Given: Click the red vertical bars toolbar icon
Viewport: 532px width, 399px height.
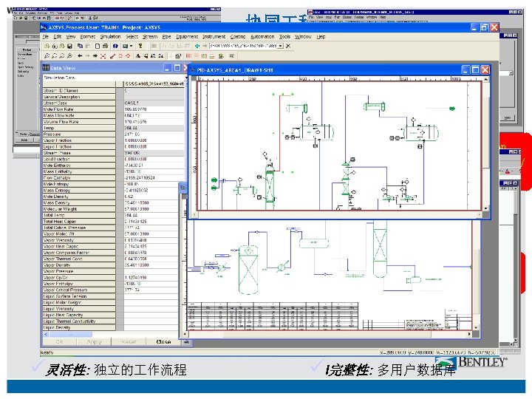Looking at the screenshot, I should coord(188,56).
